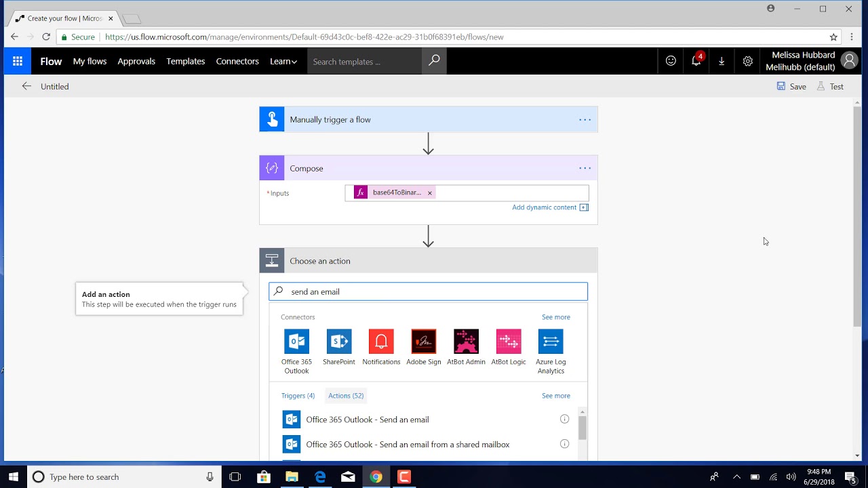Focus the Search templates field
Screen dimensions: 868x488
point(364,61)
